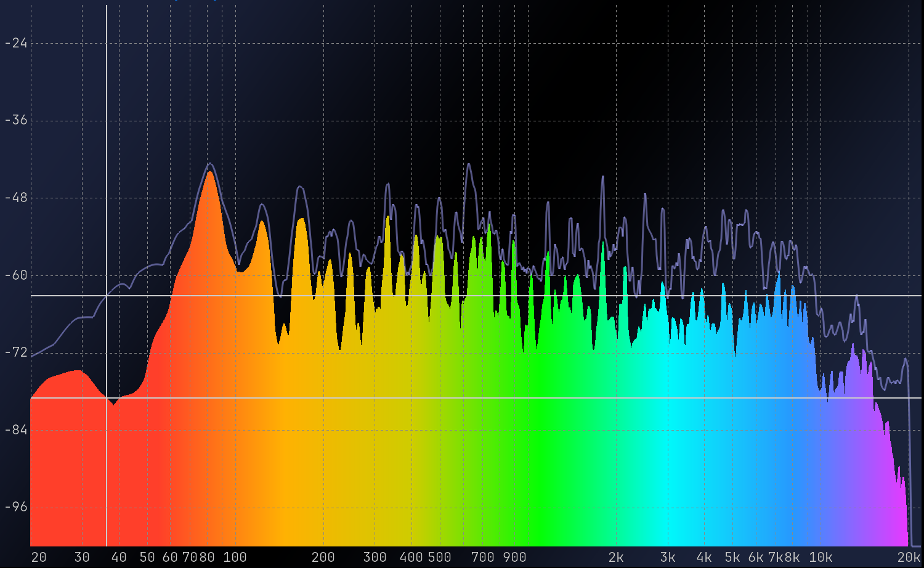Image resolution: width=924 pixels, height=568 pixels.
Task: Select the 900 Hz frequency axis label
Action: pyautogui.click(x=514, y=558)
